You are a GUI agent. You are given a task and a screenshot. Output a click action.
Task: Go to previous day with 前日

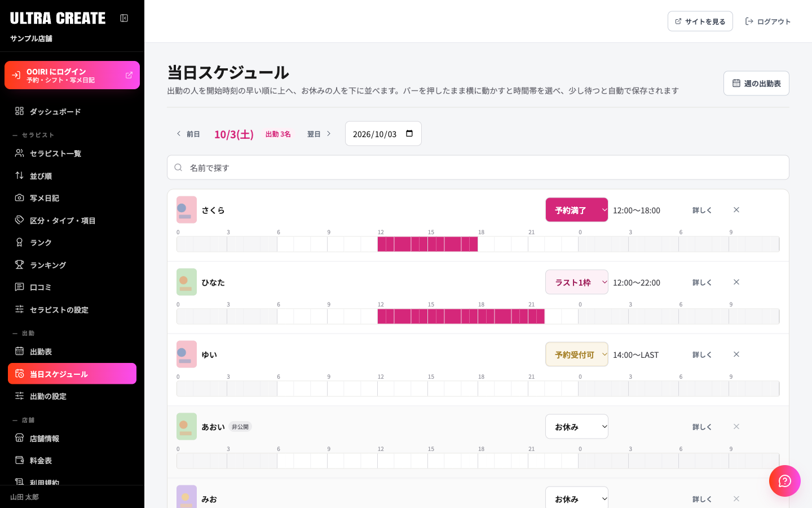click(x=188, y=134)
